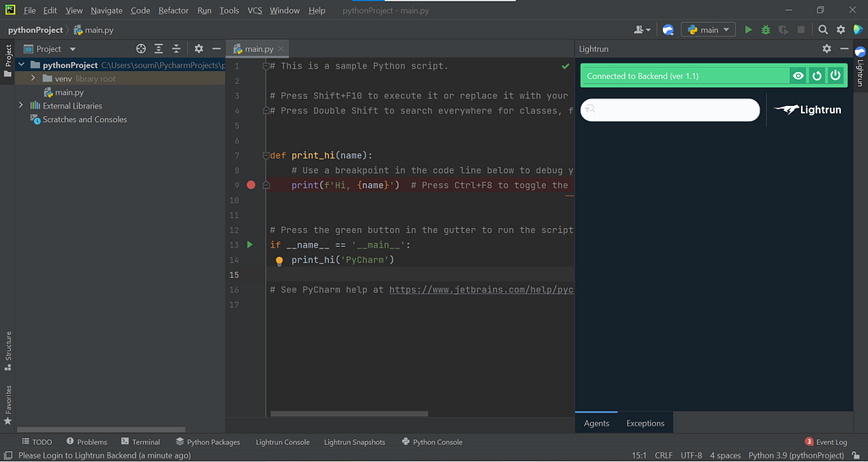Open the Tools menu

click(x=229, y=10)
